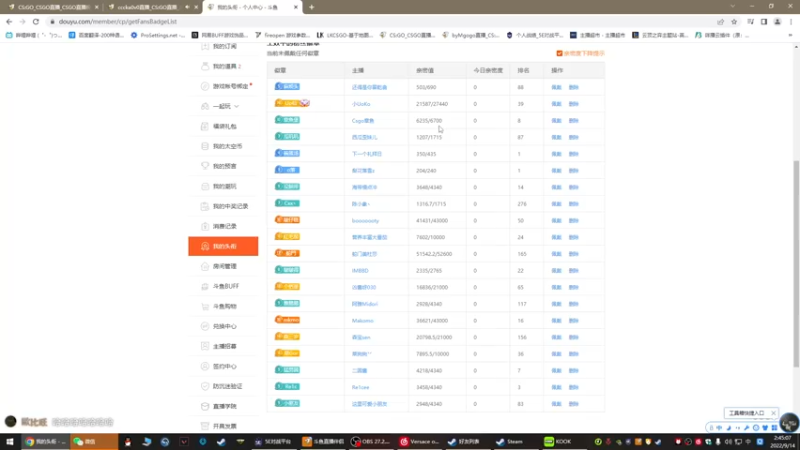Click the page vertical scrollbar thumb
Viewport: 800px width, 450px height.
click(796, 264)
